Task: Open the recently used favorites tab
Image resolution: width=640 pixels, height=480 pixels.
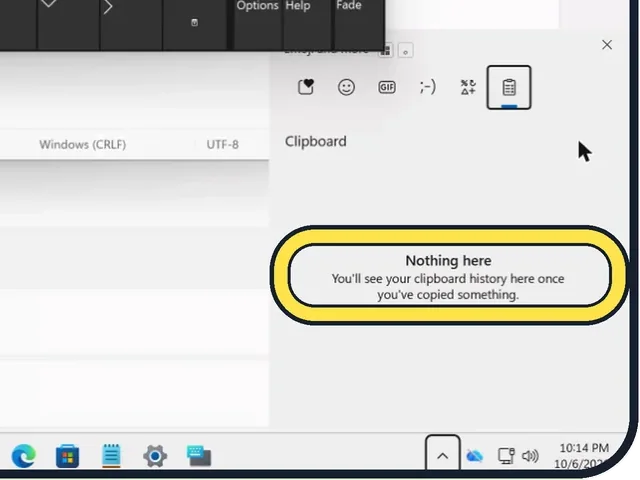Action: pyautogui.click(x=306, y=87)
